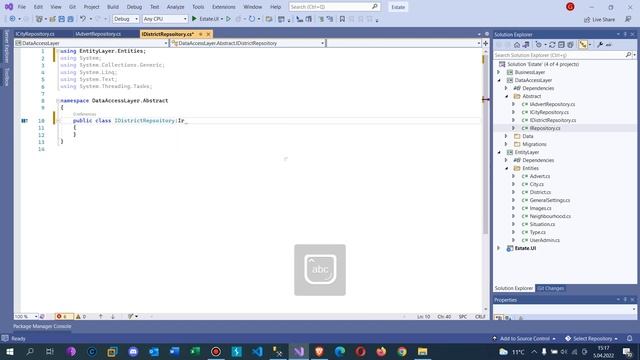Open the Brave browser from taskbar

tap(319, 351)
